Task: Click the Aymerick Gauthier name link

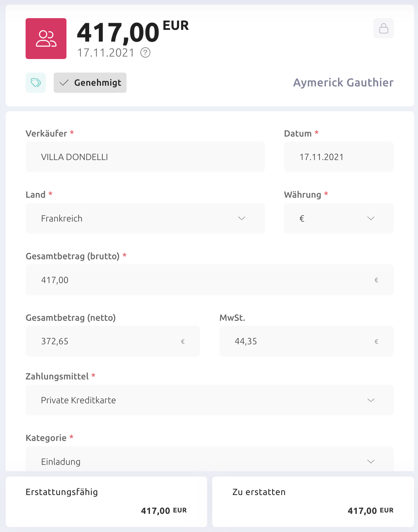Action: point(343,83)
